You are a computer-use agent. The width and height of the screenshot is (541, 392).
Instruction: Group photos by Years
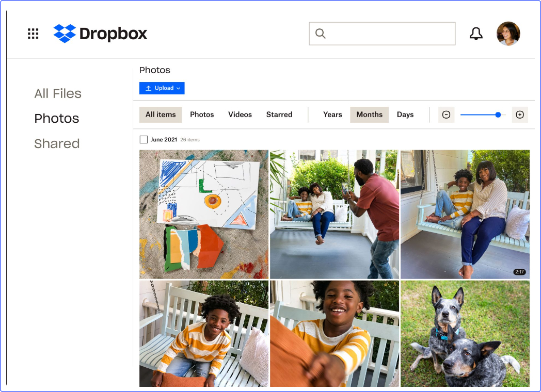click(x=332, y=115)
